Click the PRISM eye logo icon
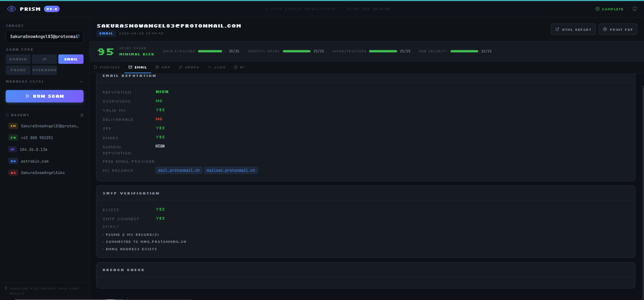Viewport: 644px width, 300px height. click(x=11, y=9)
